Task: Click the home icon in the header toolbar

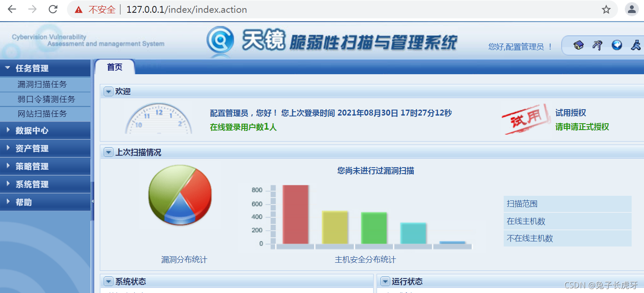Action: 578,45
